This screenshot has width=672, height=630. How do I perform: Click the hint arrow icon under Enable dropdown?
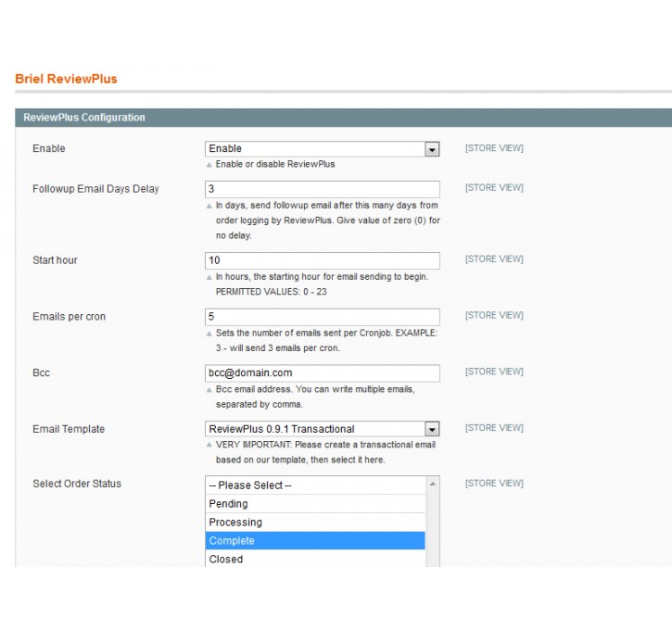coord(209,165)
